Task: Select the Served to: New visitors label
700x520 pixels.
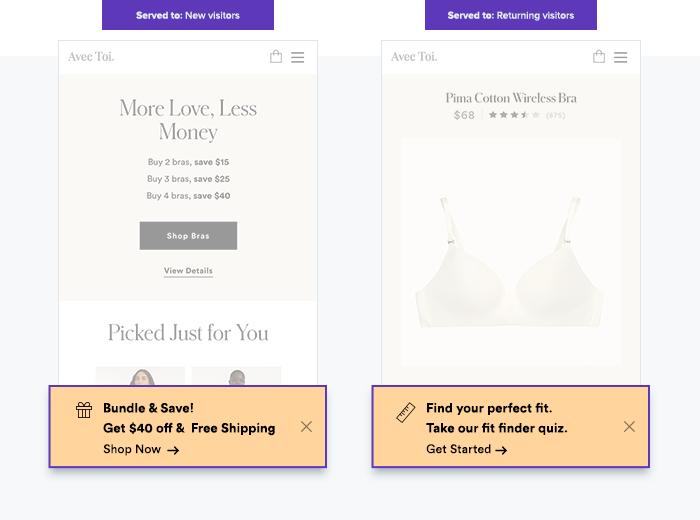Action: pyautogui.click(x=188, y=15)
